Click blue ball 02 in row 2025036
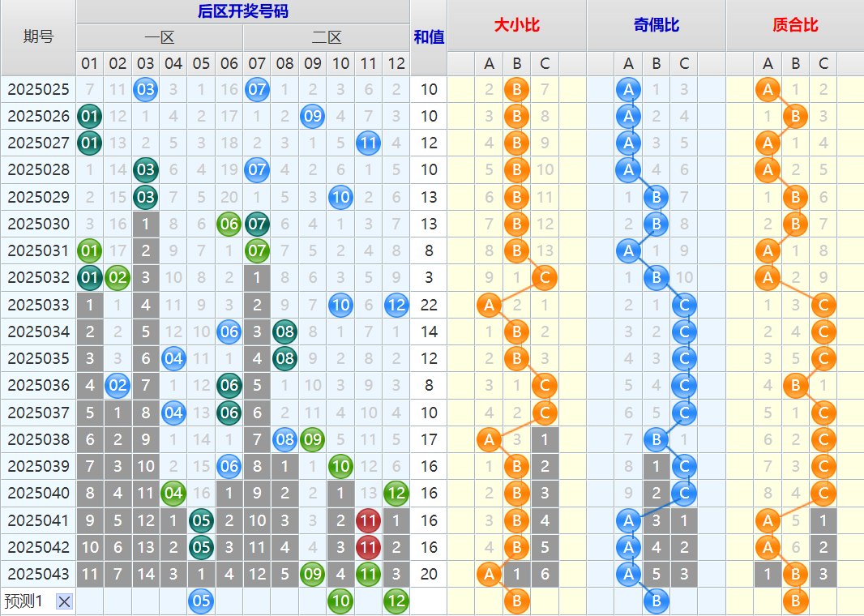Viewport: 864px width, 616px height. (x=118, y=386)
